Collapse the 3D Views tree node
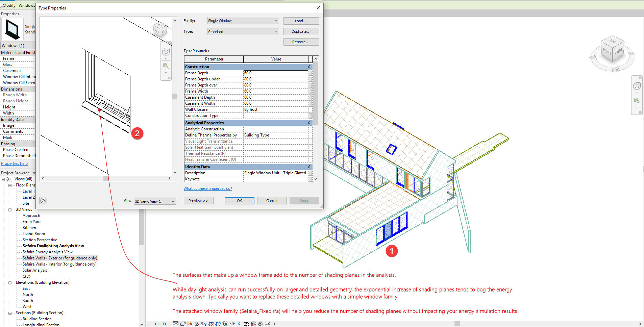The image size is (644, 327). point(10,210)
